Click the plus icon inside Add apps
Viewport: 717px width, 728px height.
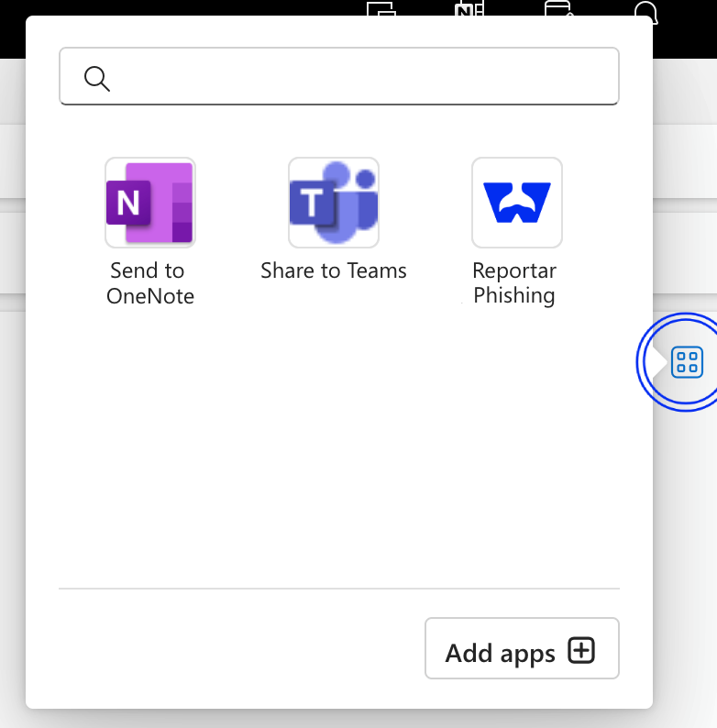coord(581,651)
